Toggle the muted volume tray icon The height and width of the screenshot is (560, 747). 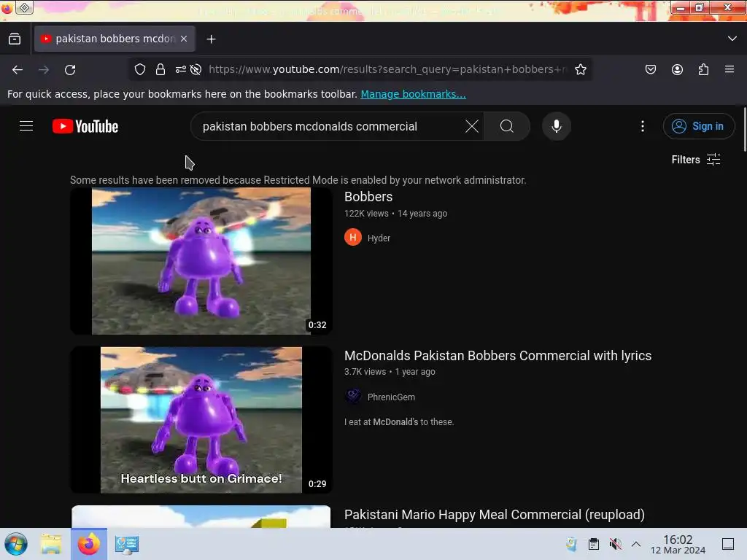(x=615, y=544)
